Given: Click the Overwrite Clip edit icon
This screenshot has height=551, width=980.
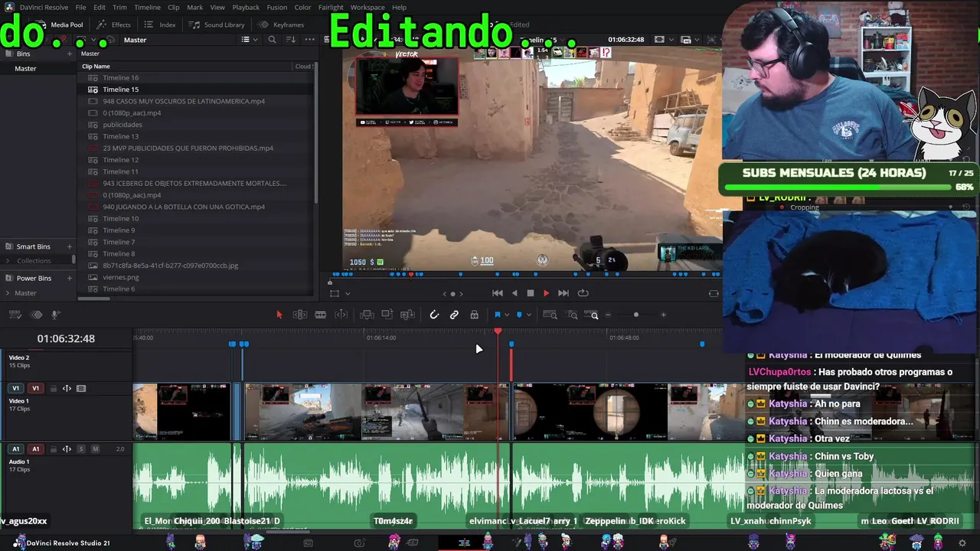Looking at the screenshot, I should 387,315.
